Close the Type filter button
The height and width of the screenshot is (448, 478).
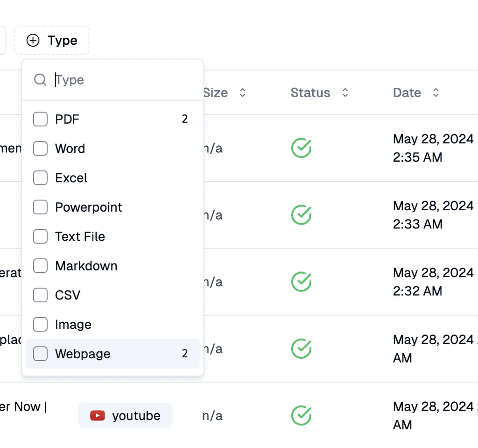(52, 41)
